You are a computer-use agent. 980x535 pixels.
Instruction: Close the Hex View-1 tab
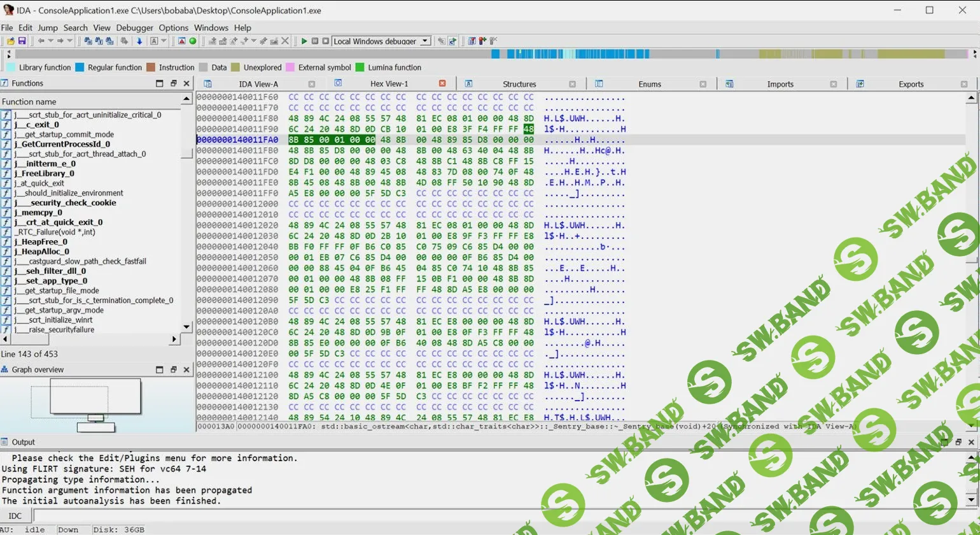442,83
